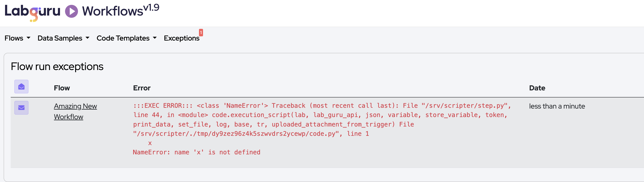The height and width of the screenshot is (182, 644).
Task: Click the "NameError: name 'x' is not defined" line
Action: click(x=197, y=152)
